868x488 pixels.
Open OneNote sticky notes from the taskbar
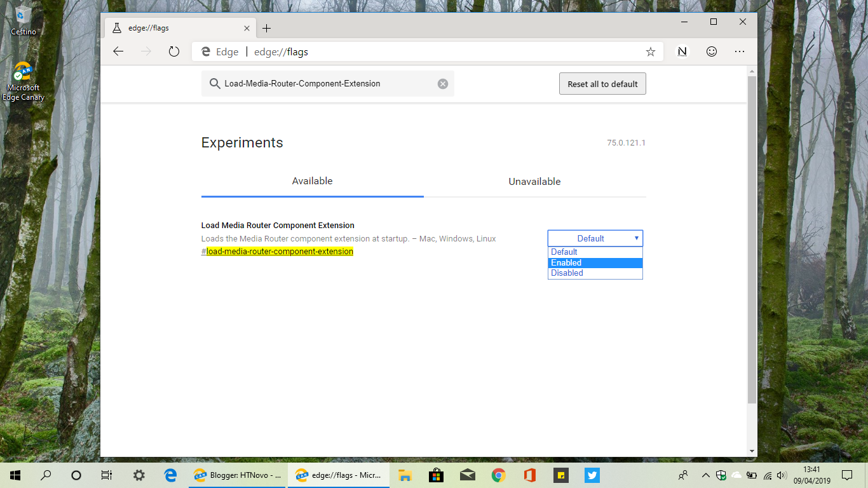[x=561, y=475]
